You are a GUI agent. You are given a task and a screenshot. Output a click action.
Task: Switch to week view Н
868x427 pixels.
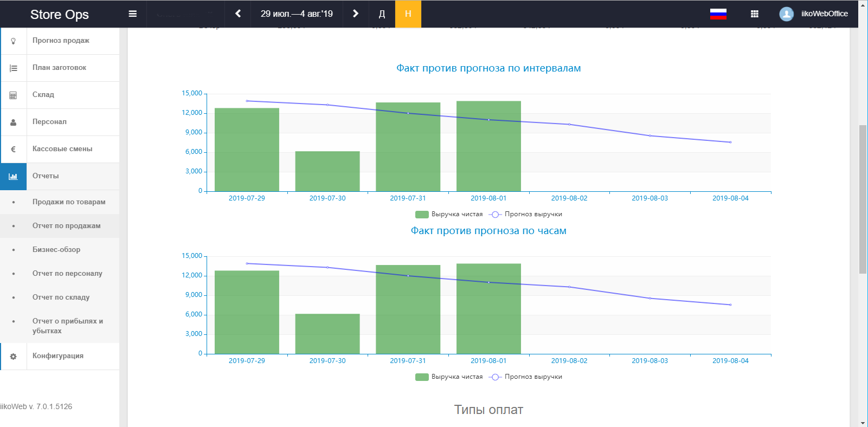(x=408, y=14)
